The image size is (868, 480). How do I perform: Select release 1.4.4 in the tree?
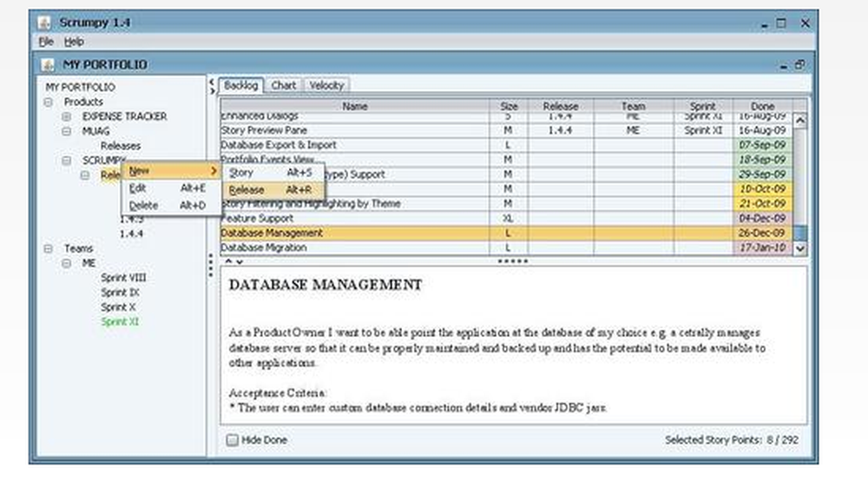[x=131, y=234]
